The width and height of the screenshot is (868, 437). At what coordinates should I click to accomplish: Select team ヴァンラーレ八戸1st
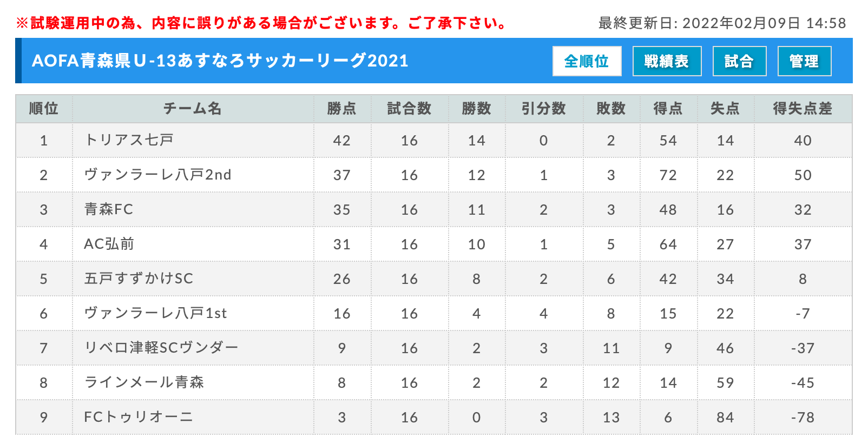156,313
